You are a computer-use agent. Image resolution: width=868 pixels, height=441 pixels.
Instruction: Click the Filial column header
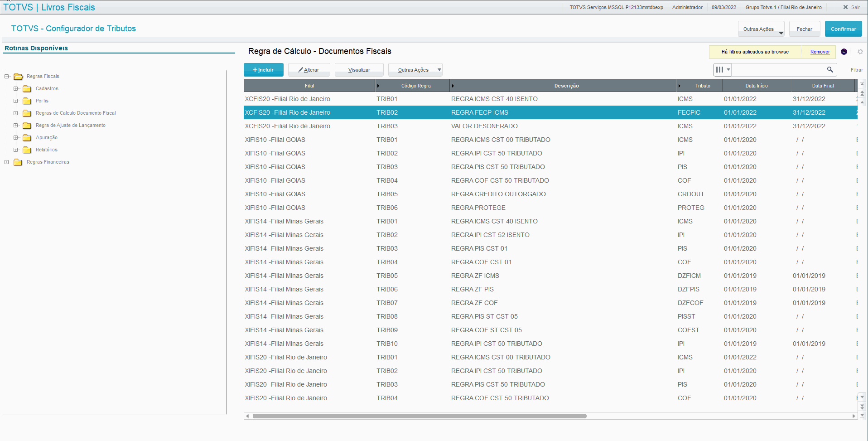point(309,86)
